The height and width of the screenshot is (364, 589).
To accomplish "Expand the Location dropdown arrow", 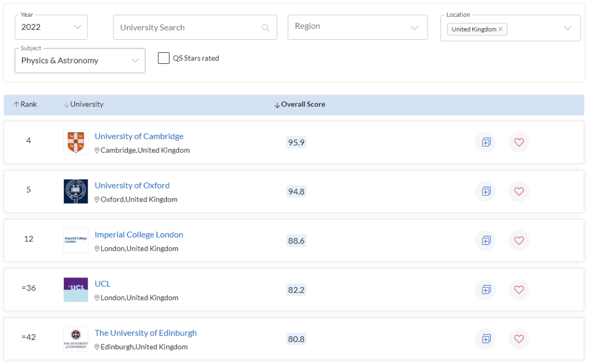I will 567,28.
